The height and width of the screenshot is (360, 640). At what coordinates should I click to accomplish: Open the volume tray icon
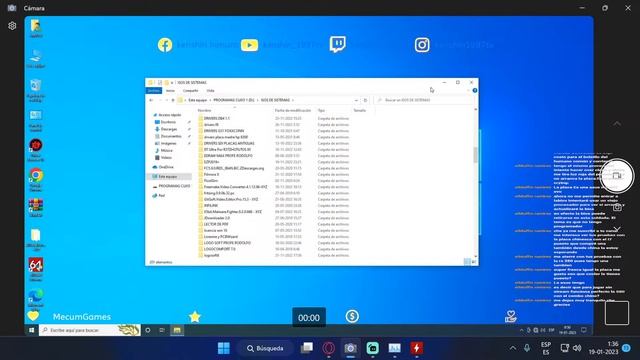click(577, 348)
